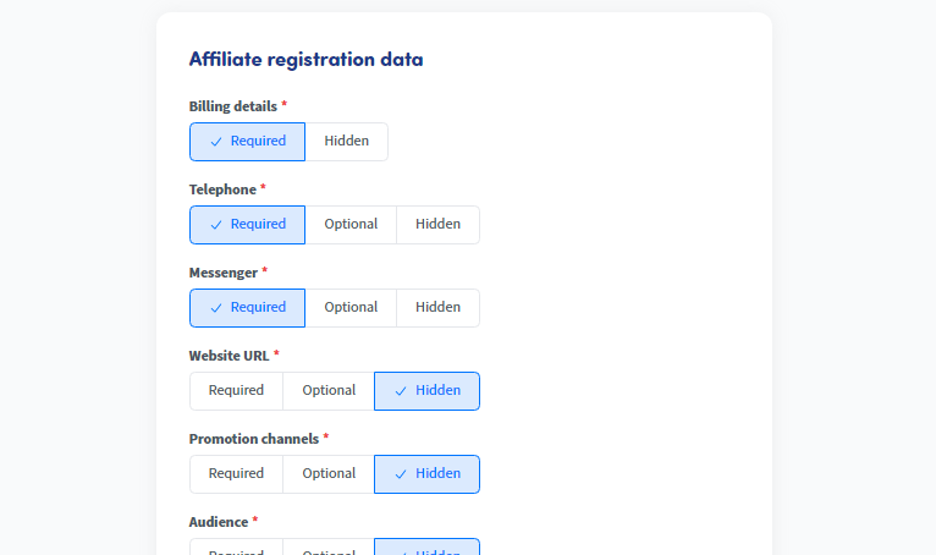Choose Optional for Telephone field
This screenshot has width=936, height=556.
coord(351,225)
